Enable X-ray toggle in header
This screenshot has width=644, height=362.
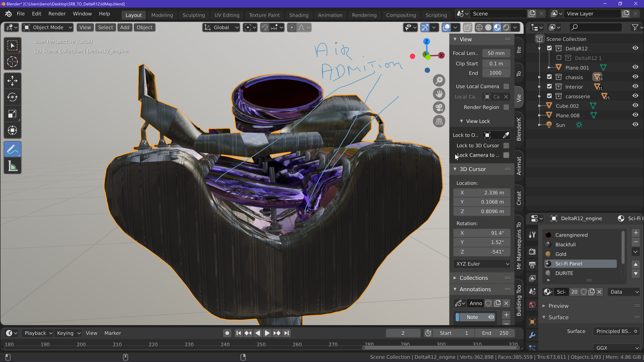pyautogui.click(x=468, y=27)
